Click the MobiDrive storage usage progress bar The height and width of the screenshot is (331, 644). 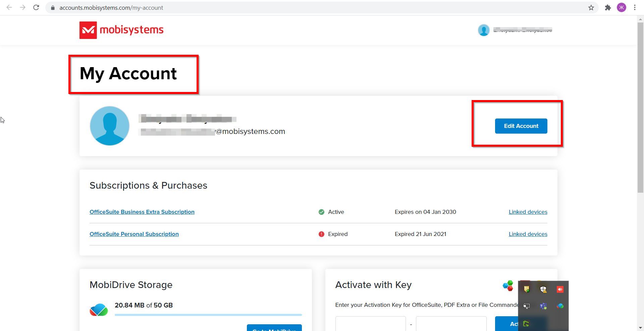pyautogui.click(x=208, y=315)
